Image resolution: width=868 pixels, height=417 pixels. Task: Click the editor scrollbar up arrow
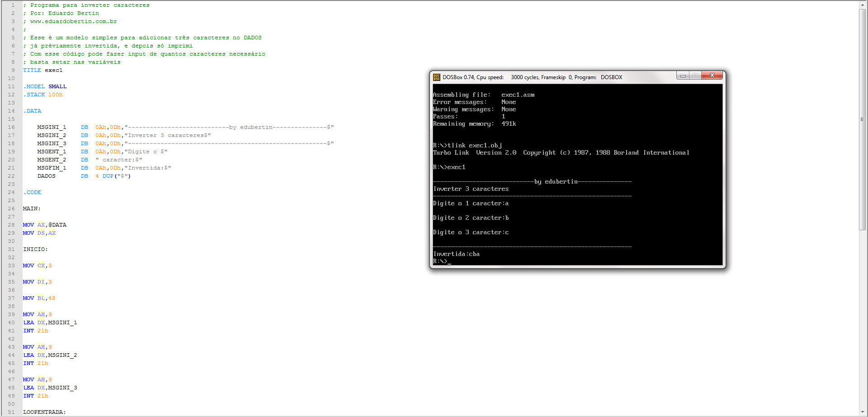863,5
